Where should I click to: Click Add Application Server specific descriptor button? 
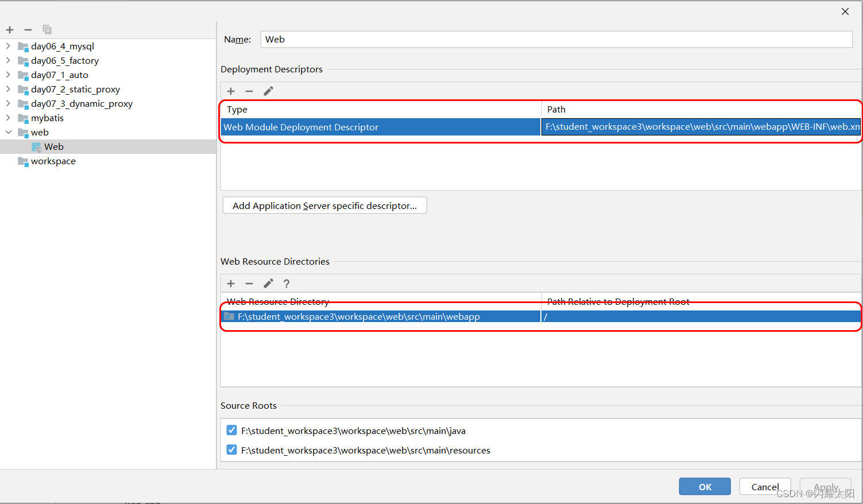click(x=325, y=206)
